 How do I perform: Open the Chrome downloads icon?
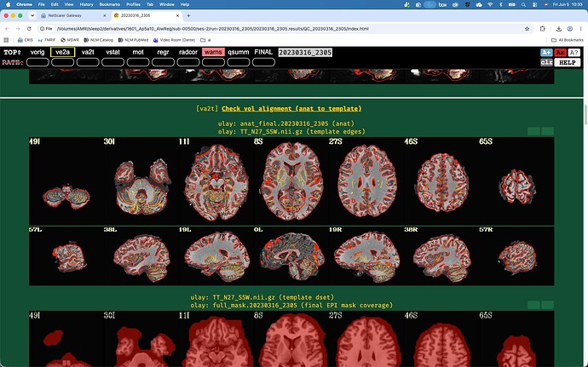(559, 28)
